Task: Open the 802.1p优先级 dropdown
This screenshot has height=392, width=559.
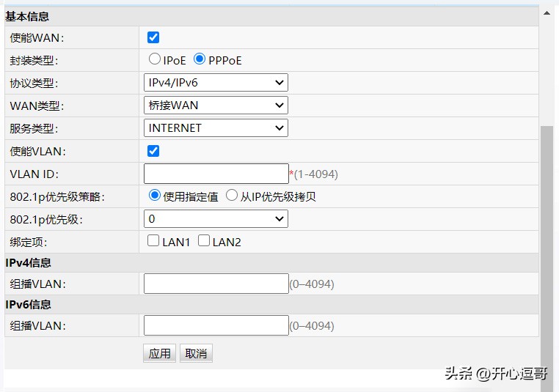Action: 216,218
